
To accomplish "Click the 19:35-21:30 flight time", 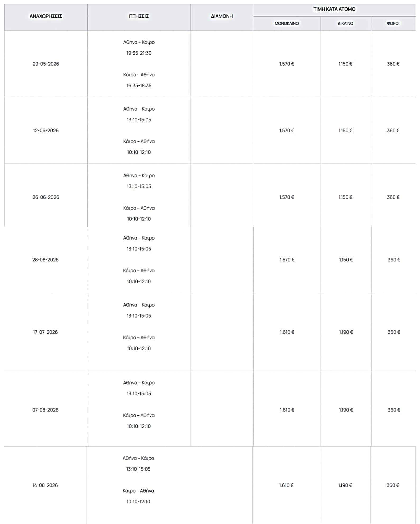I will (x=139, y=53).
